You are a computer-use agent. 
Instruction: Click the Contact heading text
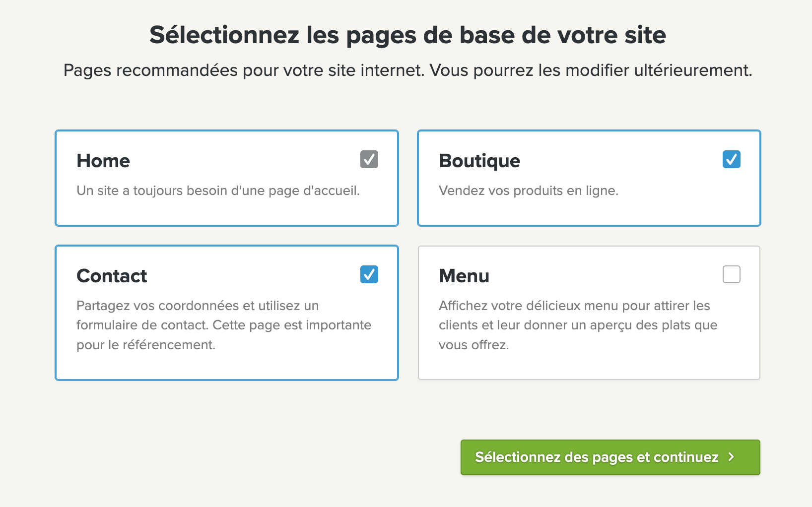[111, 275]
